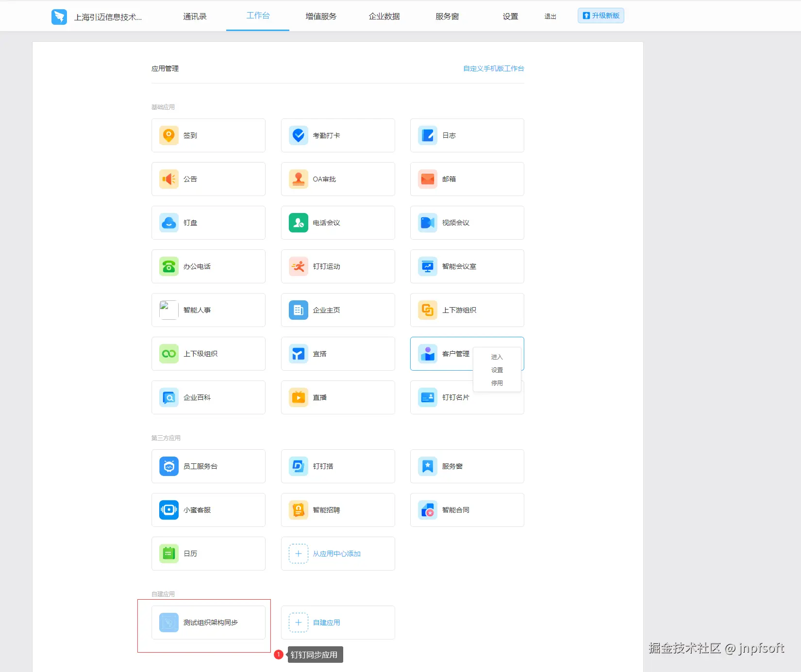
Task: Click the 智能人事 app label
Action: 197,310
